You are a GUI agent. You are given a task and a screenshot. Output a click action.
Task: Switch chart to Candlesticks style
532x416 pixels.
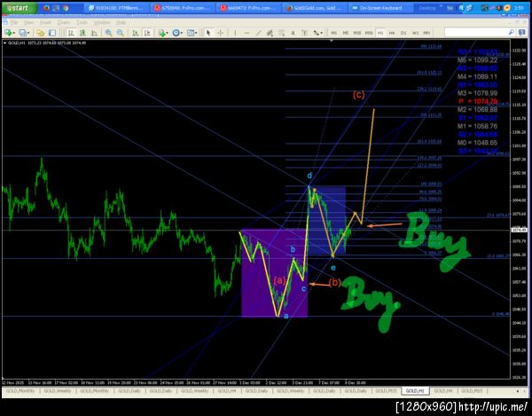tap(82, 33)
